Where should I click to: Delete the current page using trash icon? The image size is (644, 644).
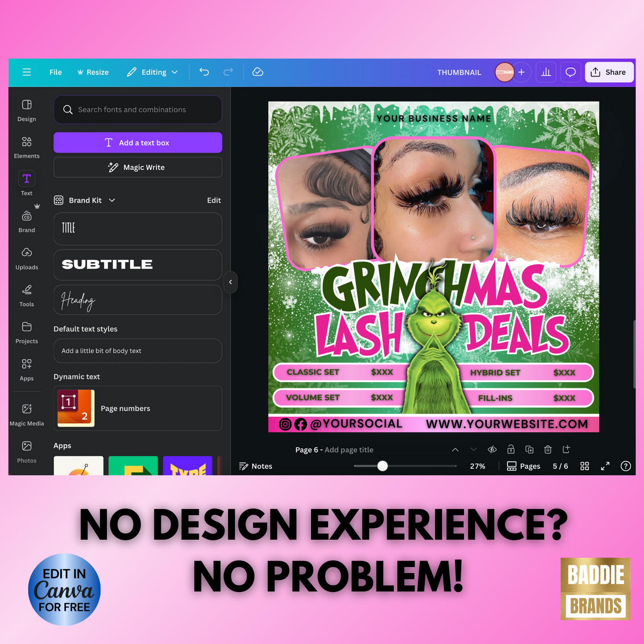pos(548,449)
